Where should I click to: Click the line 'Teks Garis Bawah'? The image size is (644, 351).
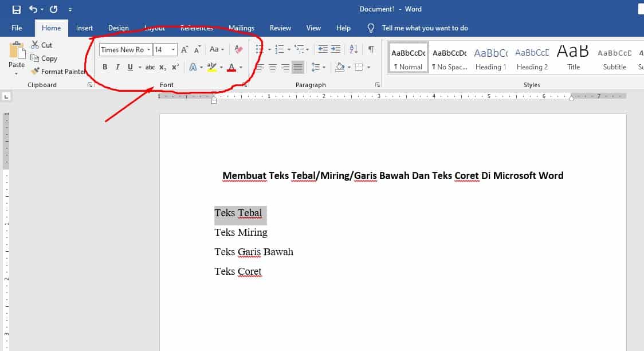[x=254, y=252]
